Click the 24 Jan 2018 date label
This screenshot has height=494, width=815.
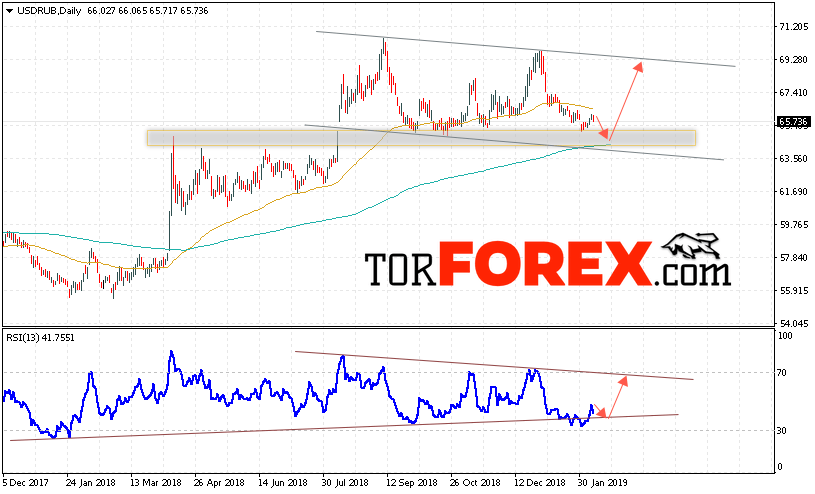[x=91, y=483]
